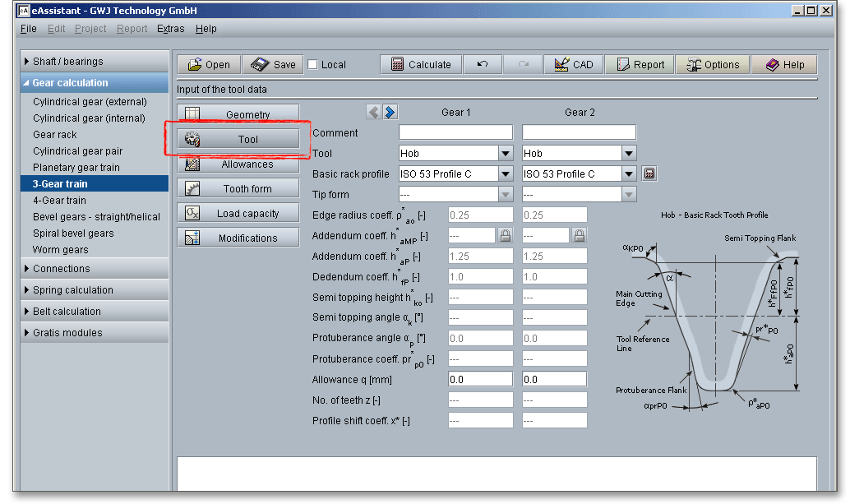Viewport: 850px width, 504px height.
Task: Expand the Spring calculation section
Action: point(72,290)
